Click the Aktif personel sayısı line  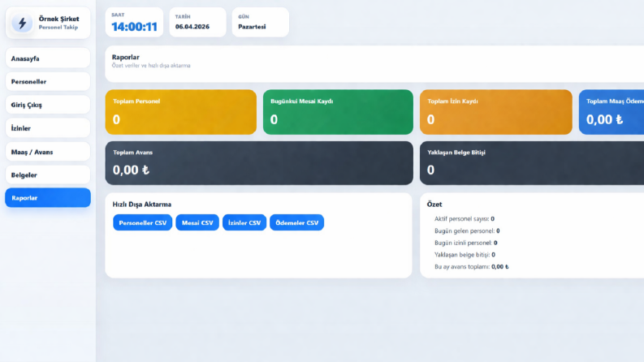click(464, 219)
